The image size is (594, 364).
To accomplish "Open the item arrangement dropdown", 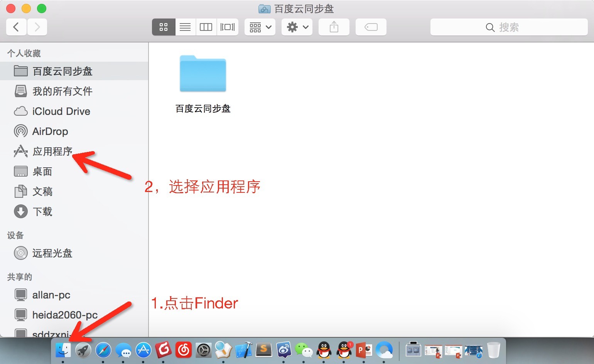I will (x=260, y=27).
